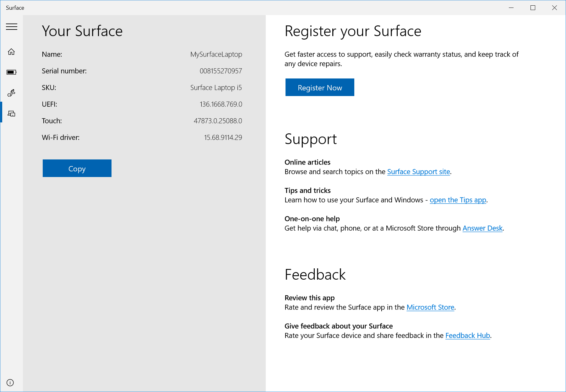This screenshot has height=392, width=566.
Task: Minimize the Surface app window
Action: pyautogui.click(x=511, y=8)
